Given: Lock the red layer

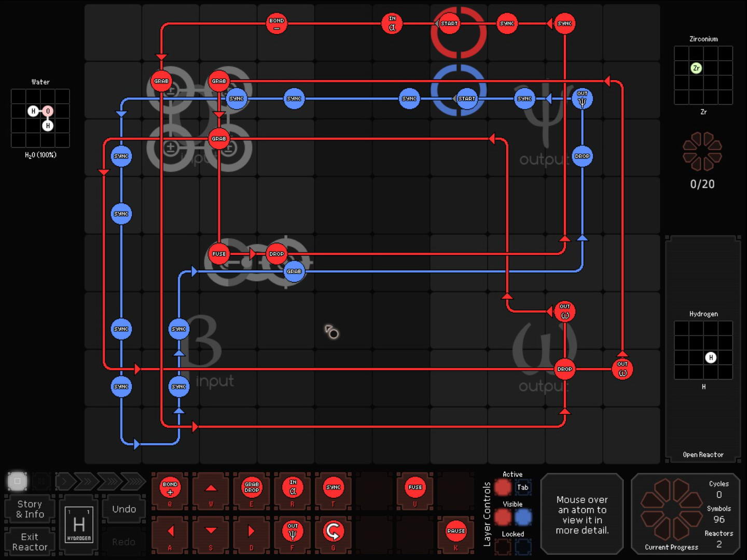Looking at the screenshot, I should [x=503, y=546].
